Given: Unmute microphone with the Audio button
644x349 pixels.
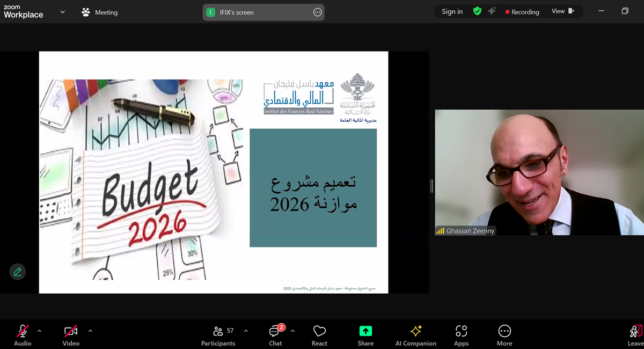Looking at the screenshot, I should coord(23,336).
